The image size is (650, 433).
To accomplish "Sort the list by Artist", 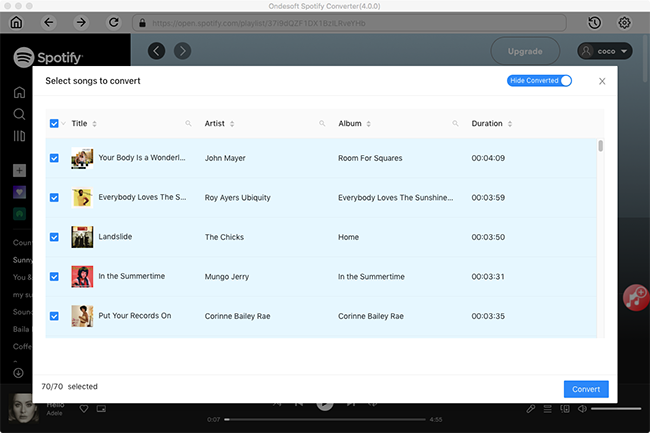I will coord(232,123).
